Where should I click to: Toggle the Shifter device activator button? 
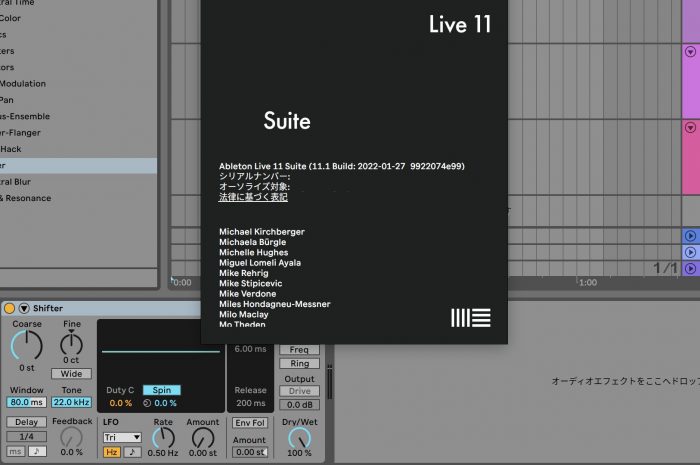pyautogui.click(x=9, y=308)
